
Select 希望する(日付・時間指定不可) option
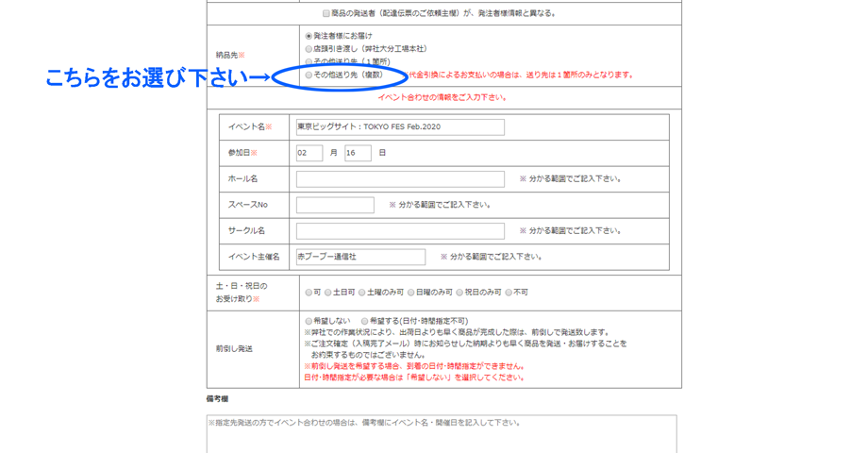coord(365,322)
